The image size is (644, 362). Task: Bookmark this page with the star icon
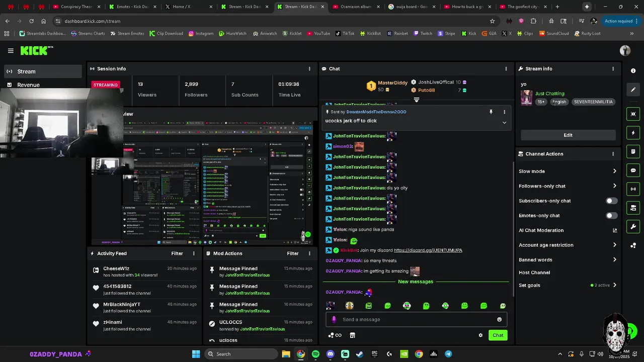[x=492, y=21]
